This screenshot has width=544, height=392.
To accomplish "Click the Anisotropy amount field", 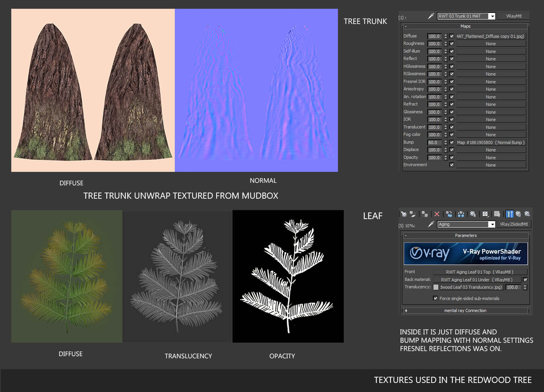I will click(x=434, y=89).
